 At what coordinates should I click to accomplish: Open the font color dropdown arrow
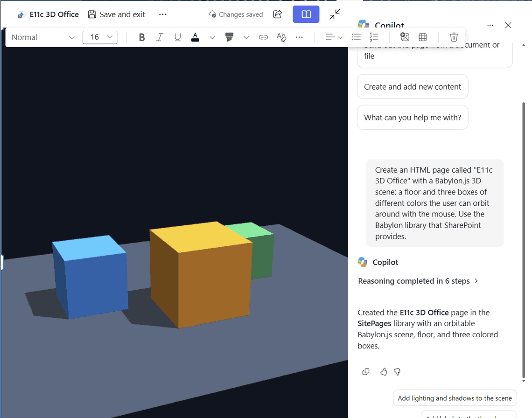(212, 37)
